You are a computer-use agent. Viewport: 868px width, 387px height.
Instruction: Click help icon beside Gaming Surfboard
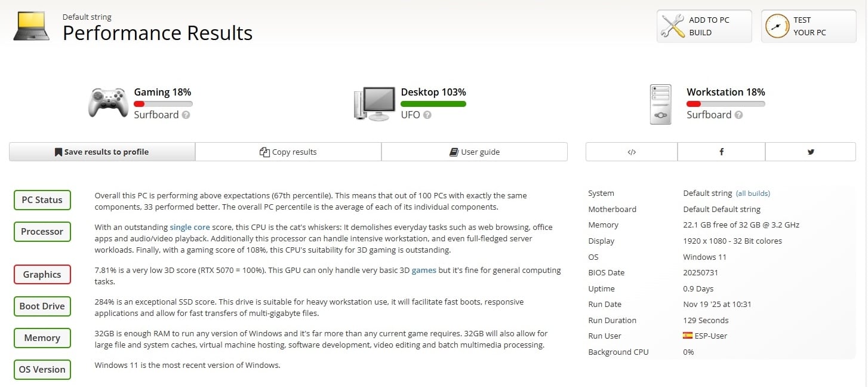tap(186, 115)
